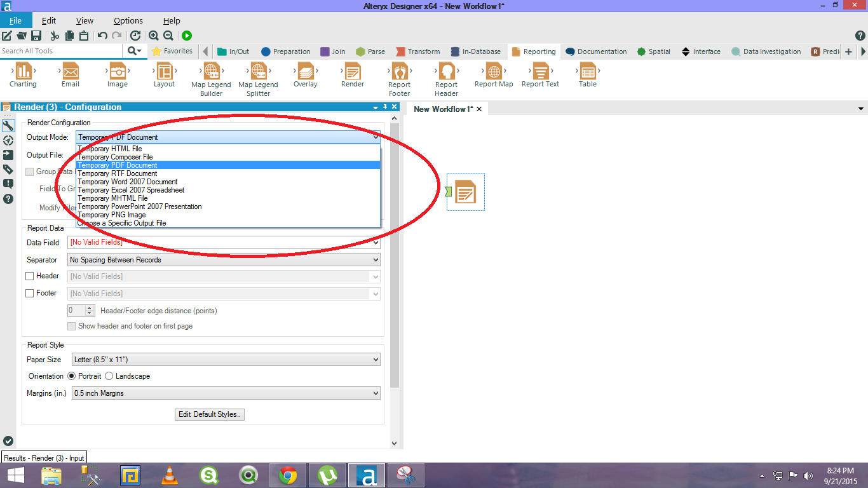Open VLC media player from taskbar

(x=170, y=475)
